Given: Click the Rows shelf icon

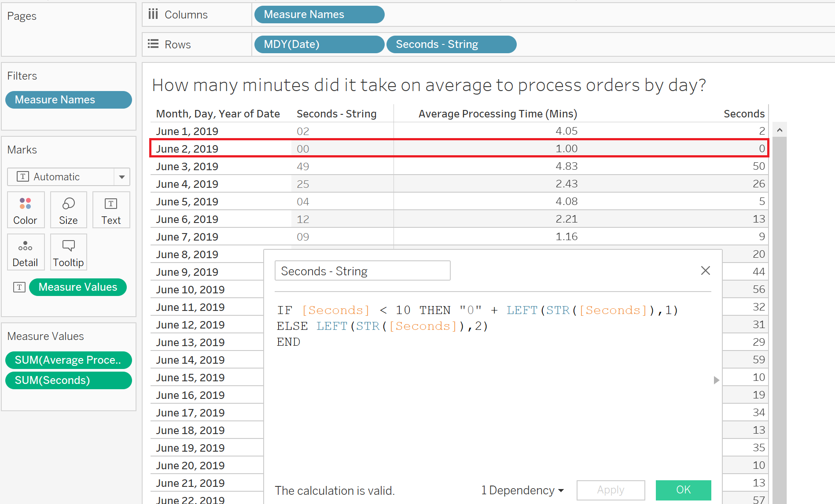Looking at the screenshot, I should [x=153, y=44].
